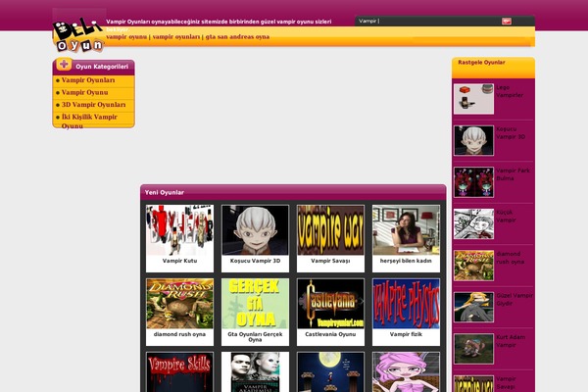
Task: Click the diamond rush oyna title in Yeni Oyunlar
Action: click(179, 334)
